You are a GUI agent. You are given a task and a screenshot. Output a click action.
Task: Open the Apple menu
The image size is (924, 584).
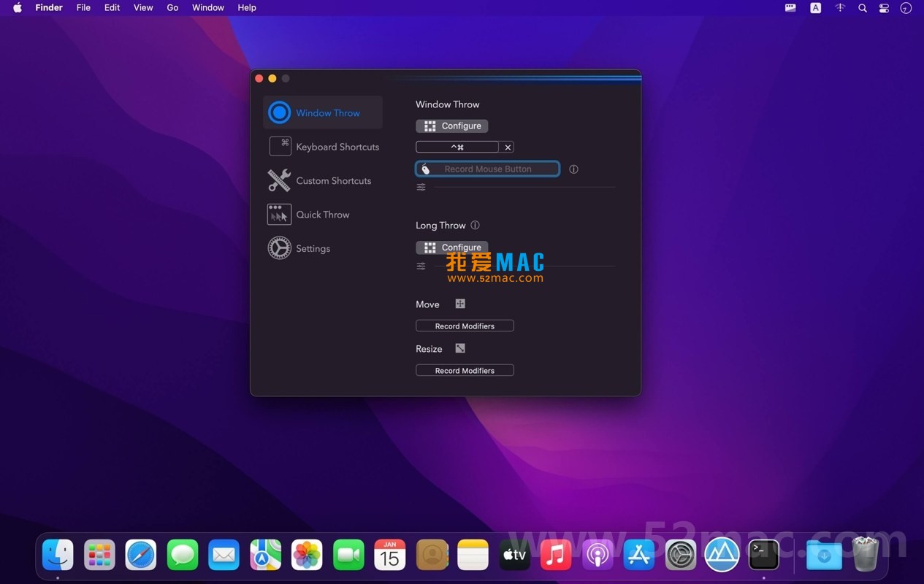pos(17,7)
